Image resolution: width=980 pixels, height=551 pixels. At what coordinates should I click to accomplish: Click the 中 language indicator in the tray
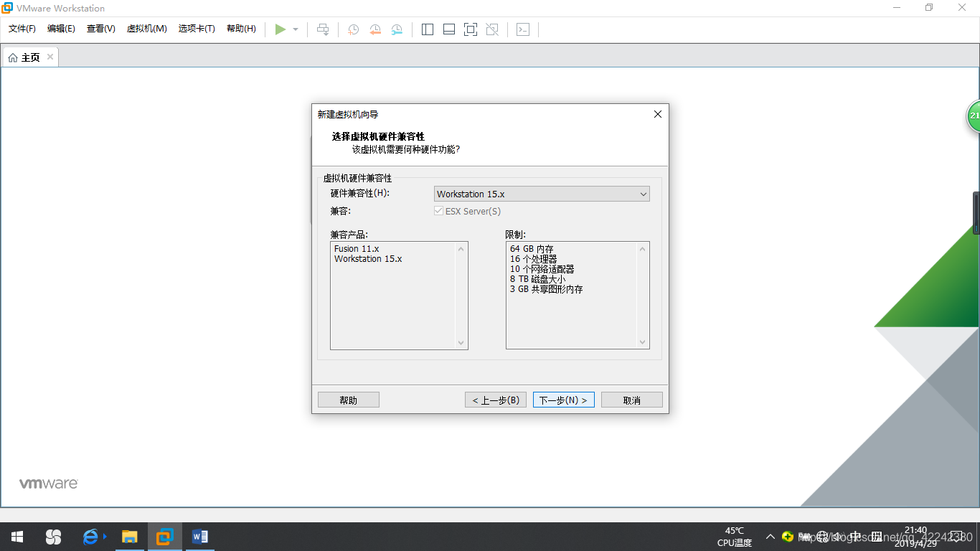pos(856,536)
